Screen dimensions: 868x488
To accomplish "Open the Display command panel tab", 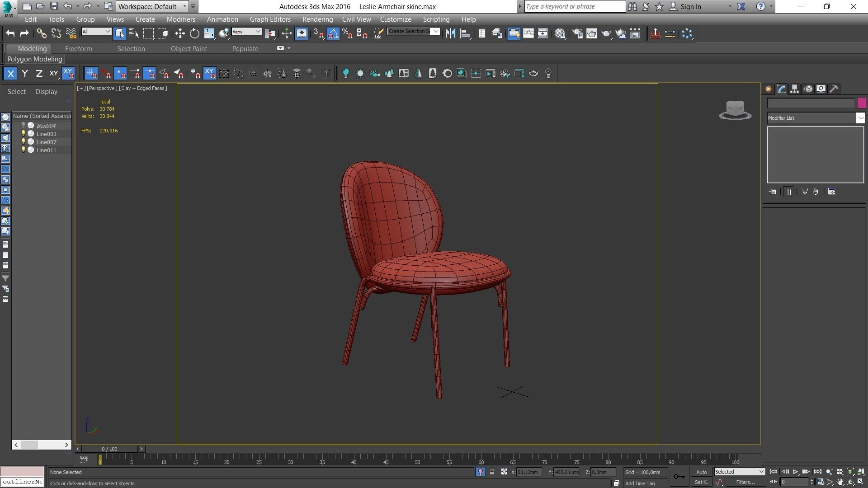I will click(x=821, y=89).
